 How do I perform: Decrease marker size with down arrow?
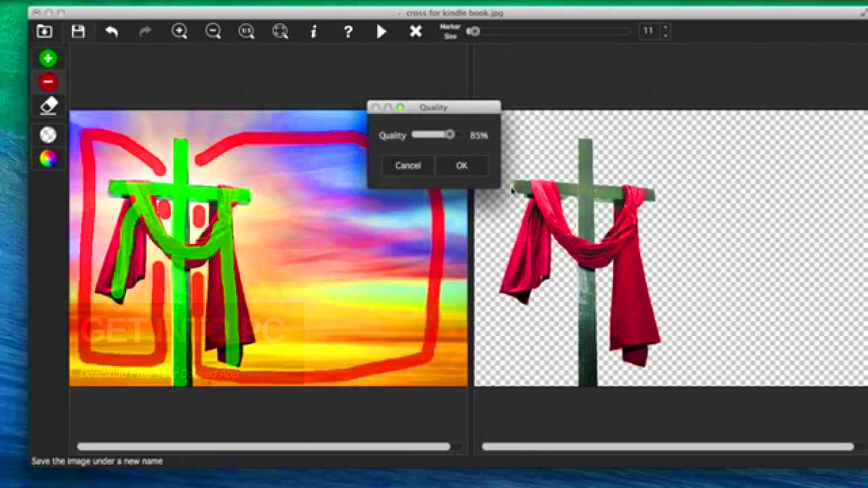(x=665, y=35)
